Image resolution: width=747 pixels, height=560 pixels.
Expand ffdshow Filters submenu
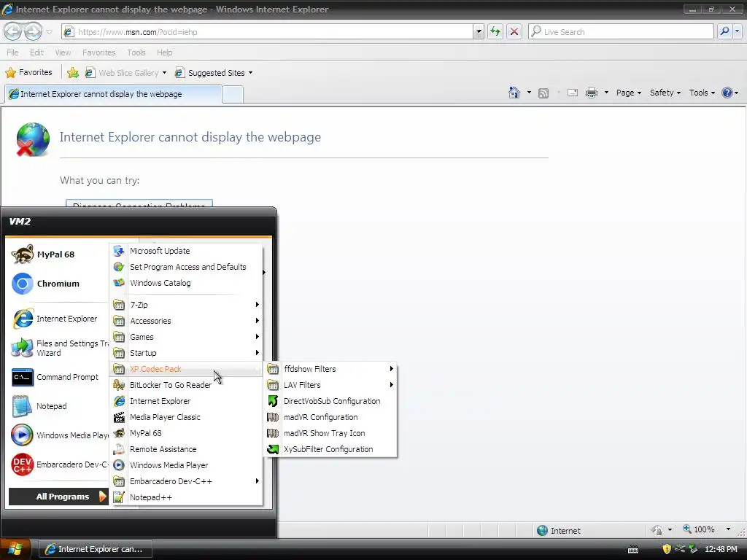330,369
